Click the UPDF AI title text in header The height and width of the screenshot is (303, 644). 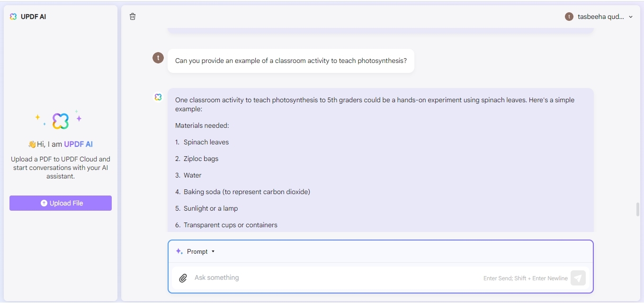tap(33, 17)
